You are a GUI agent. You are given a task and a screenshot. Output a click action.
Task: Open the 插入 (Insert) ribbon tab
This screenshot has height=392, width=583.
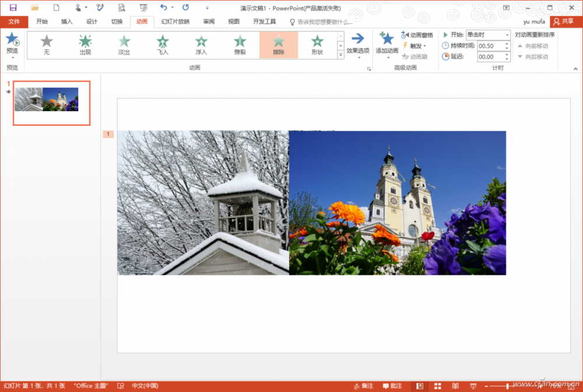point(66,22)
